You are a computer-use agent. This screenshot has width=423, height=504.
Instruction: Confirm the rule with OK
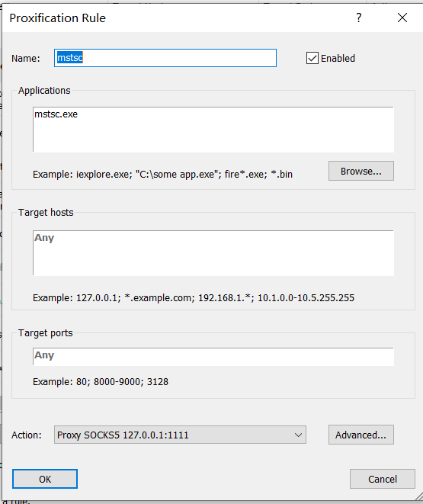click(45, 479)
